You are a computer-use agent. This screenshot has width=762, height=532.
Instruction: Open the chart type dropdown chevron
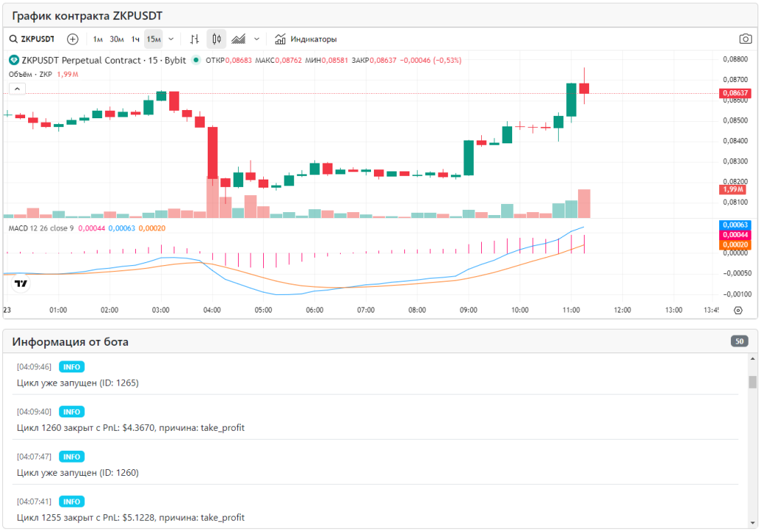256,39
